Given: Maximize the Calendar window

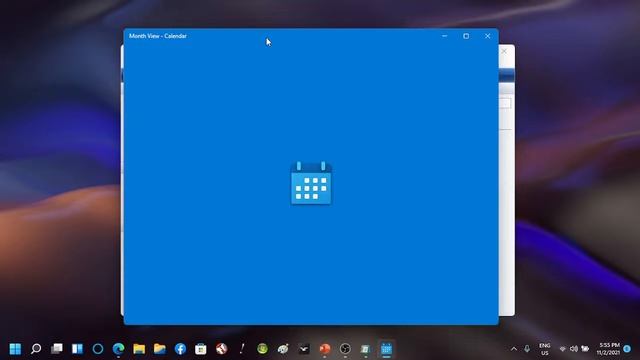Looking at the screenshot, I should 466,36.
